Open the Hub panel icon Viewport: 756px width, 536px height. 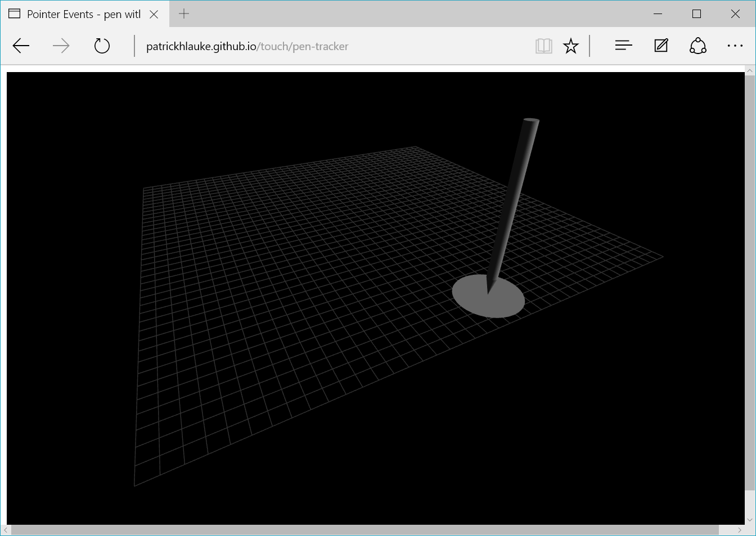(623, 46)
